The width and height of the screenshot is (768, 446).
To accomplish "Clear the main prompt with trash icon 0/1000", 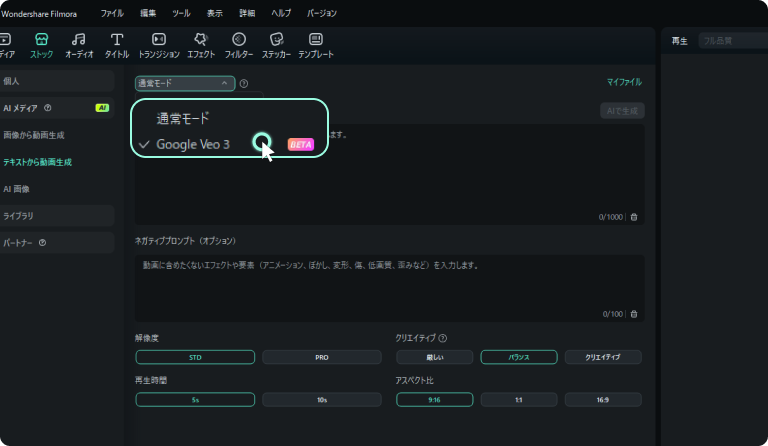I will [x=634, y=217].
